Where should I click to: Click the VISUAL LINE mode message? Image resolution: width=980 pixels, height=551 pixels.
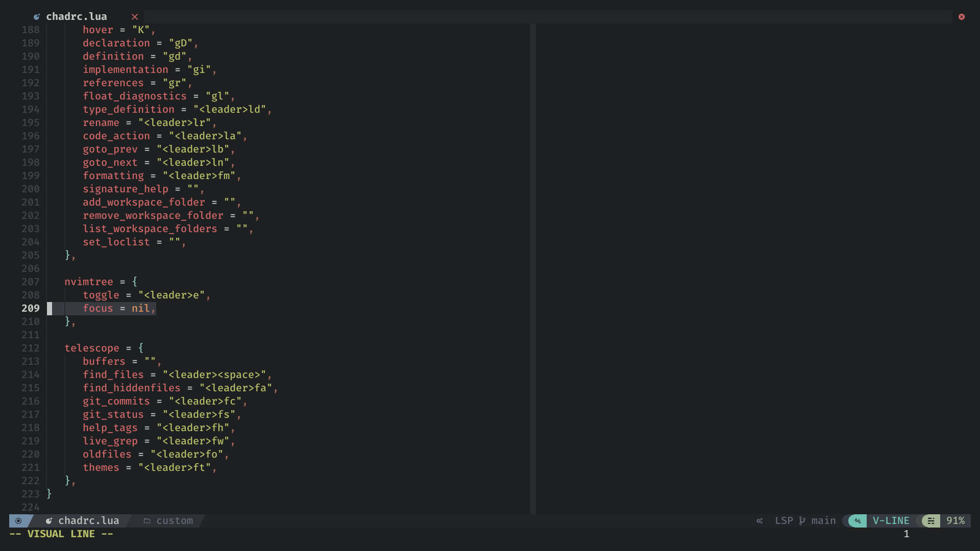tap(61, 534)
